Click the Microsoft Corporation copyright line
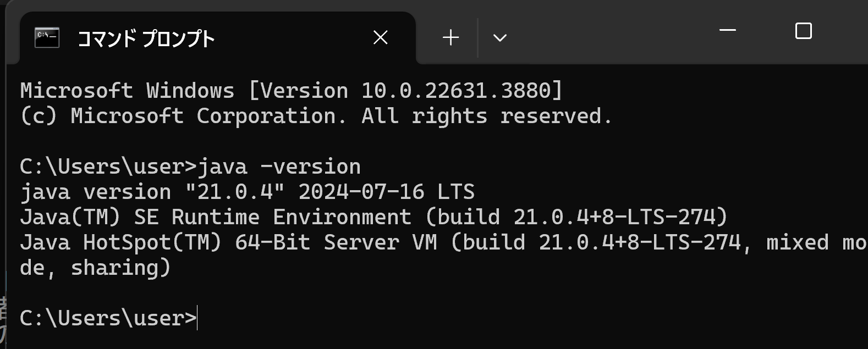868x349 pixels. pos(316,116)
